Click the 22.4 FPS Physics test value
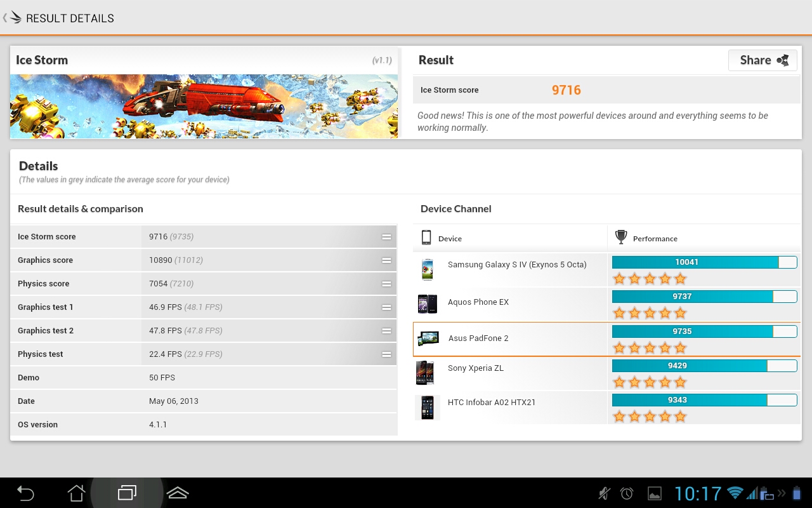This screenshot has height=508, width=812. (x=166, y=354)
